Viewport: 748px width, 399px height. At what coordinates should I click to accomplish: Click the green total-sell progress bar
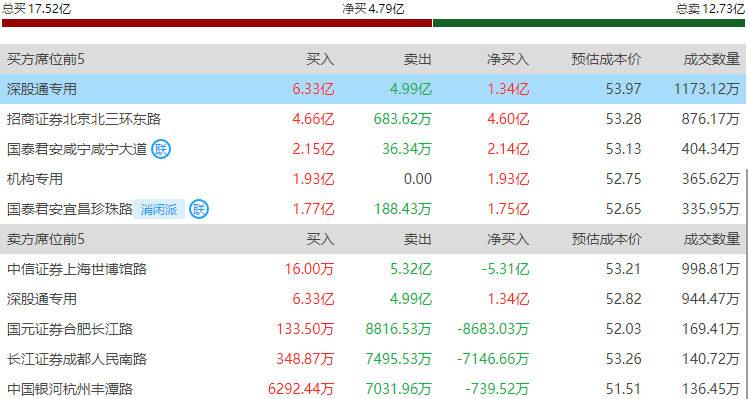(589, 23)
